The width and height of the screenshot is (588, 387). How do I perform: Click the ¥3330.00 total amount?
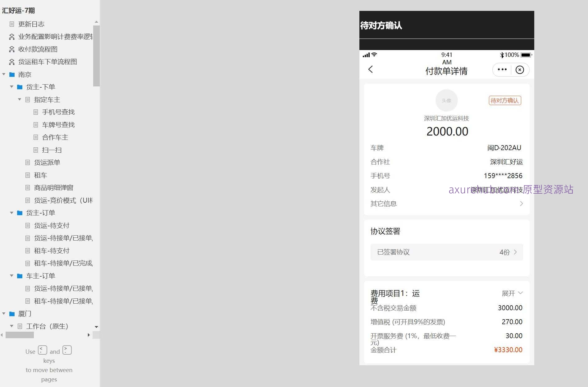[508, 350]
